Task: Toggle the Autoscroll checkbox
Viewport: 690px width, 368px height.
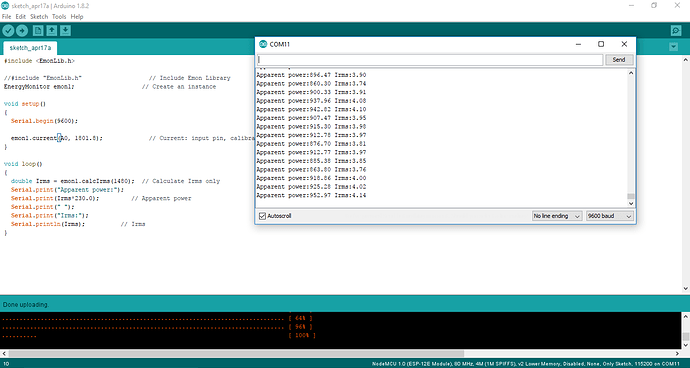Action: [263, 216]
